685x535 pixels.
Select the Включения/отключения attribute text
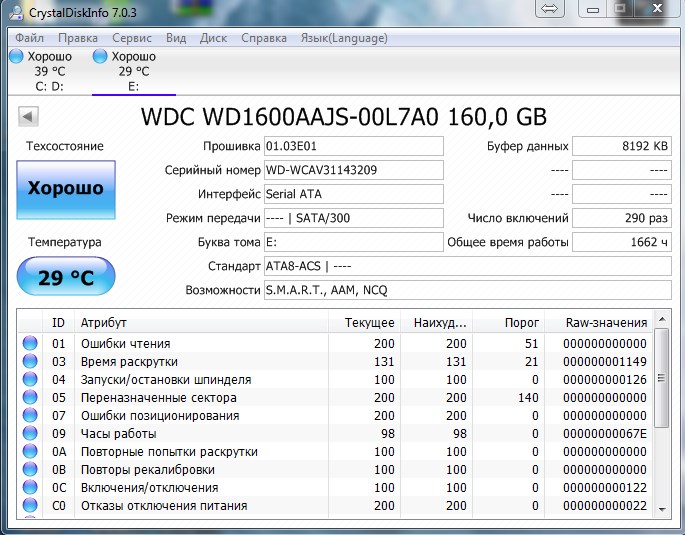click(149, 488)
